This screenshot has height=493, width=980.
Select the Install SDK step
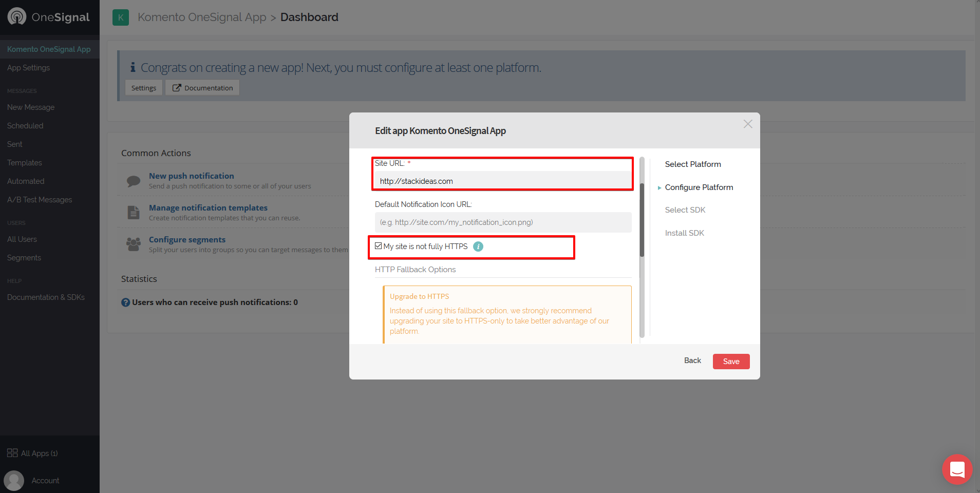(x=685, y=233)
